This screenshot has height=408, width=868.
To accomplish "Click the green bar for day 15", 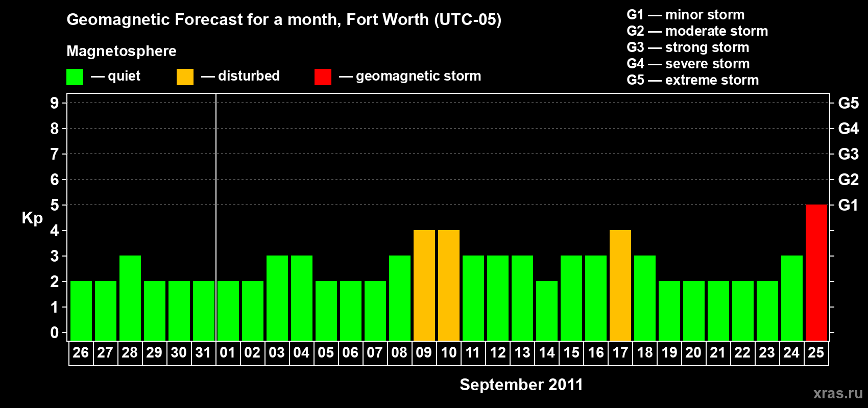I will click(x=571, y=298).
